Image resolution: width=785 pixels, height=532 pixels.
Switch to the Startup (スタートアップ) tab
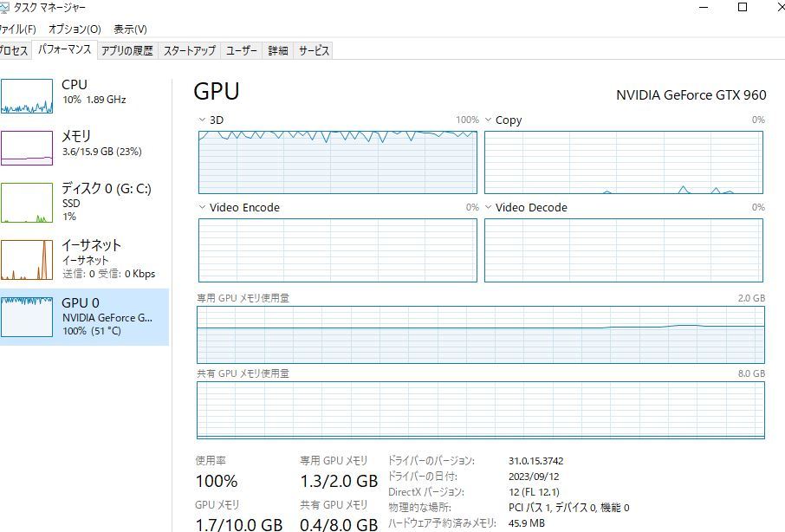pos(189,51)
